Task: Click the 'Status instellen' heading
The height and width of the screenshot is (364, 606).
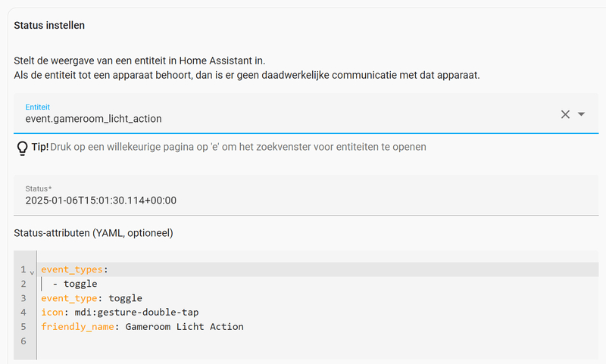Action: pos(49,26)
